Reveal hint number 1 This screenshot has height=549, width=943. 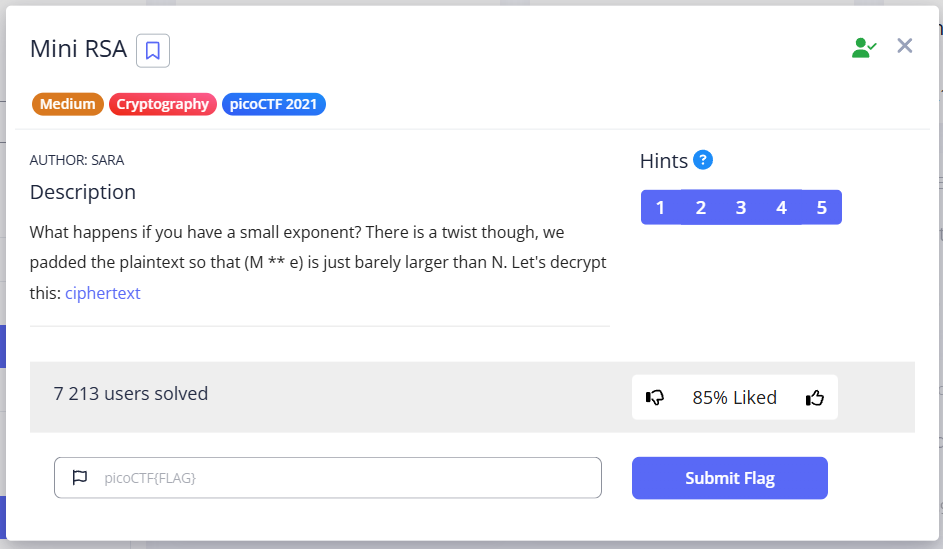click(660, 207)
